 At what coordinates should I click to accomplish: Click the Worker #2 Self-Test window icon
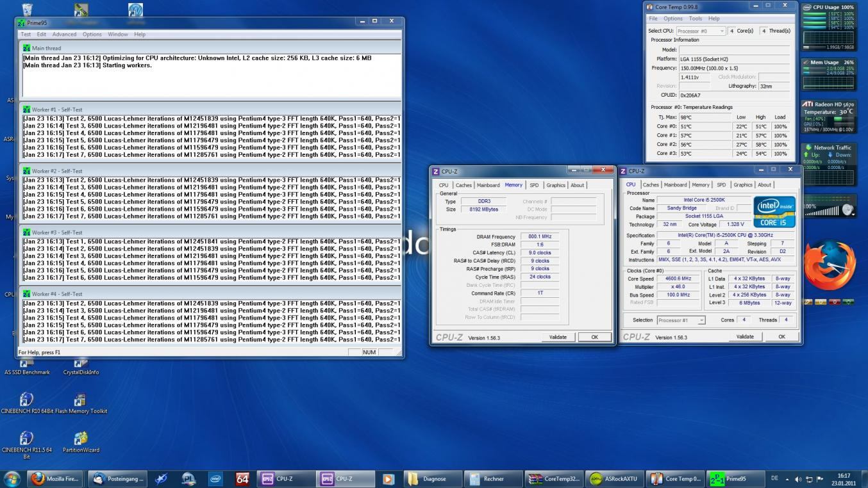[x=26, y=171]
